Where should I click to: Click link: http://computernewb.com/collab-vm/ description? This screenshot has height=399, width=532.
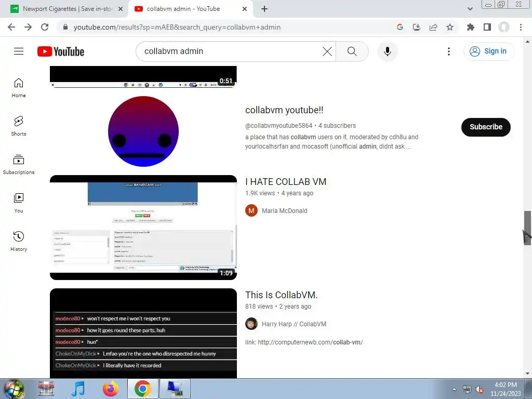(x=304, y=342)
